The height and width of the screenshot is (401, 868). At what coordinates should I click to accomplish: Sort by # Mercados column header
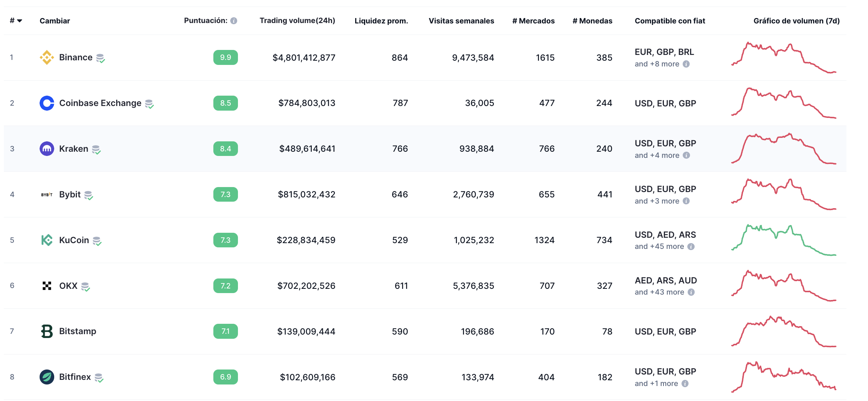pos(533,21)
